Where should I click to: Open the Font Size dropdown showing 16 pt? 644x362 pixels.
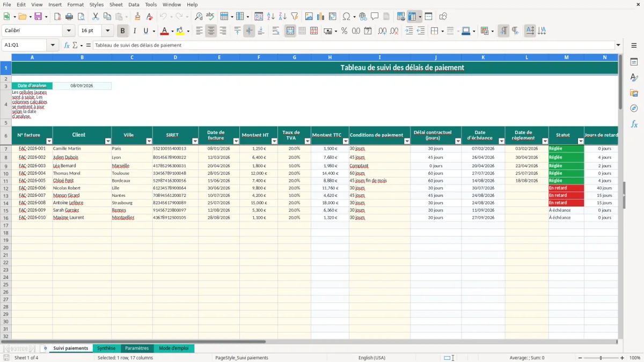click(107, 31)
